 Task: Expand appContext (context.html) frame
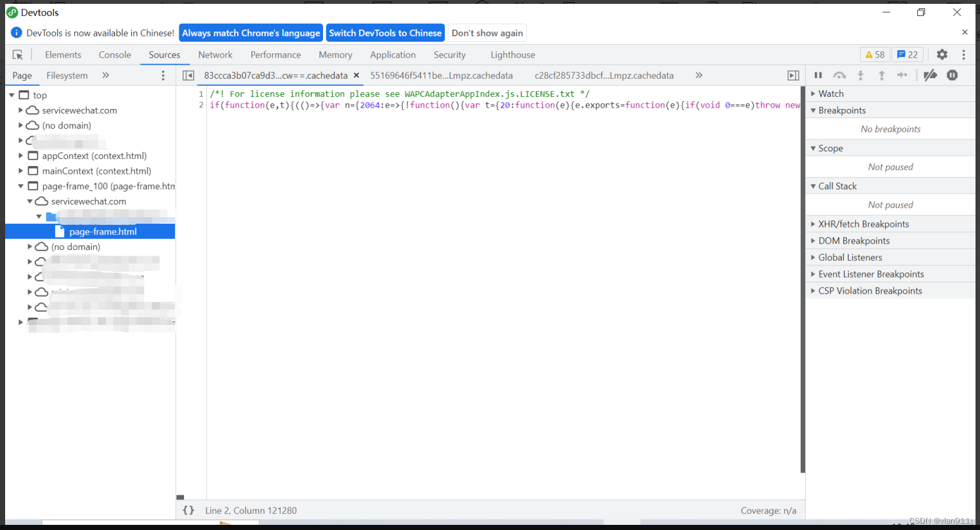pyautogui.click(x=21, y=156)
